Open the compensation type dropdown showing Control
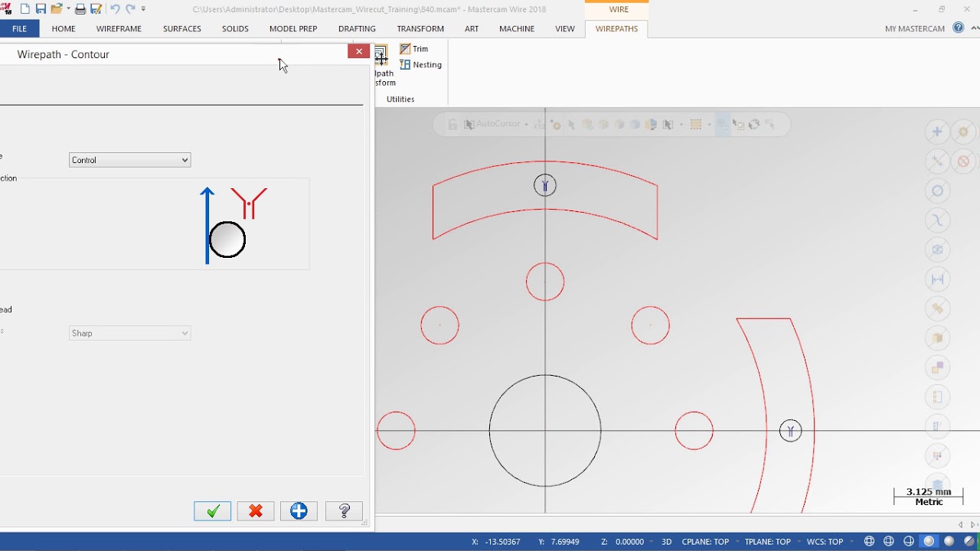This screenshot has width=980, height=551. (x=129, y=160)
